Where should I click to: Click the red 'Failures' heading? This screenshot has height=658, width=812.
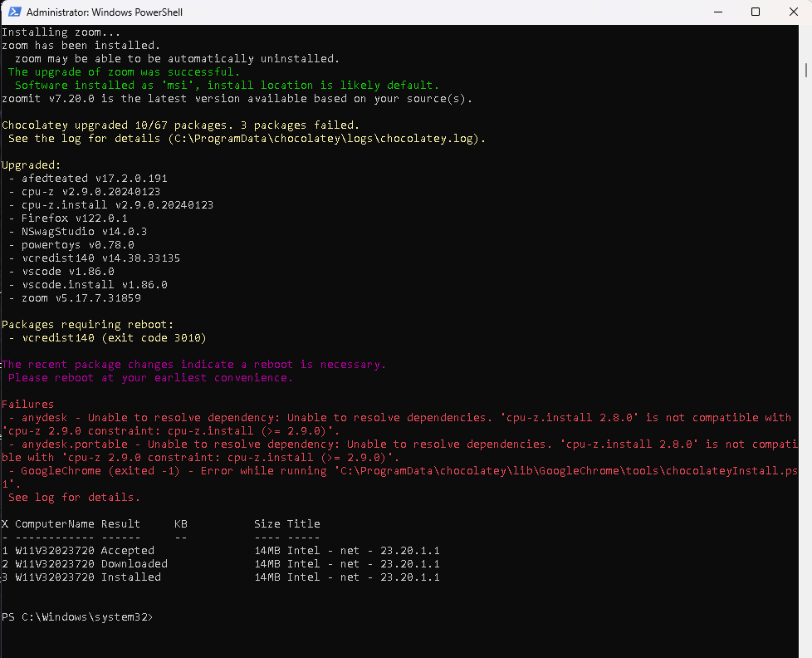pos(28,404)
